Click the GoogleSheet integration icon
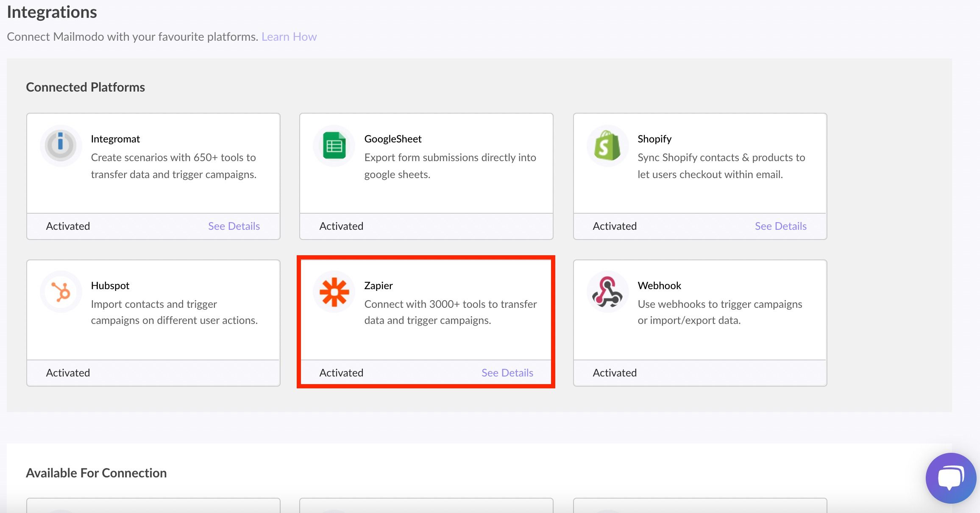 (x=334, y=145)
